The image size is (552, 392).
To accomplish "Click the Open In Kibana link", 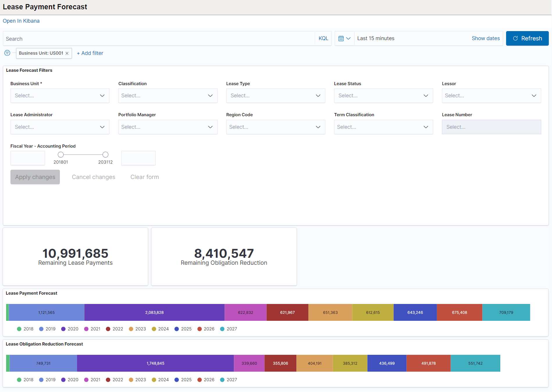I will pos(21,21).
